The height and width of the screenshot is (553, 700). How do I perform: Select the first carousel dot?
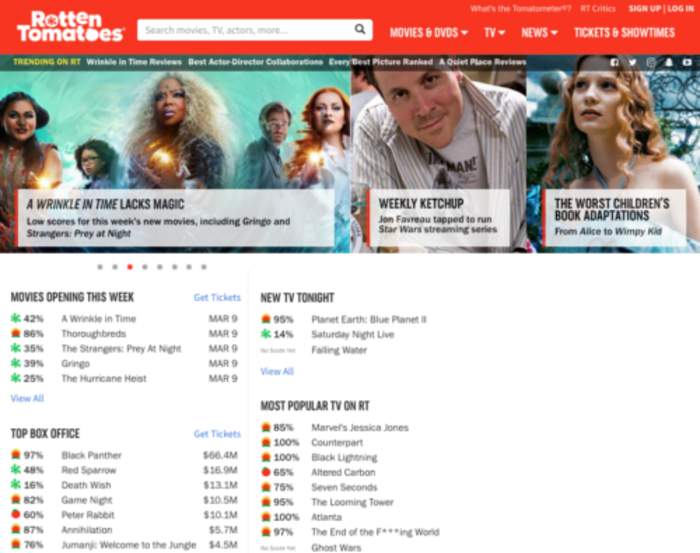tap(100, 267)
